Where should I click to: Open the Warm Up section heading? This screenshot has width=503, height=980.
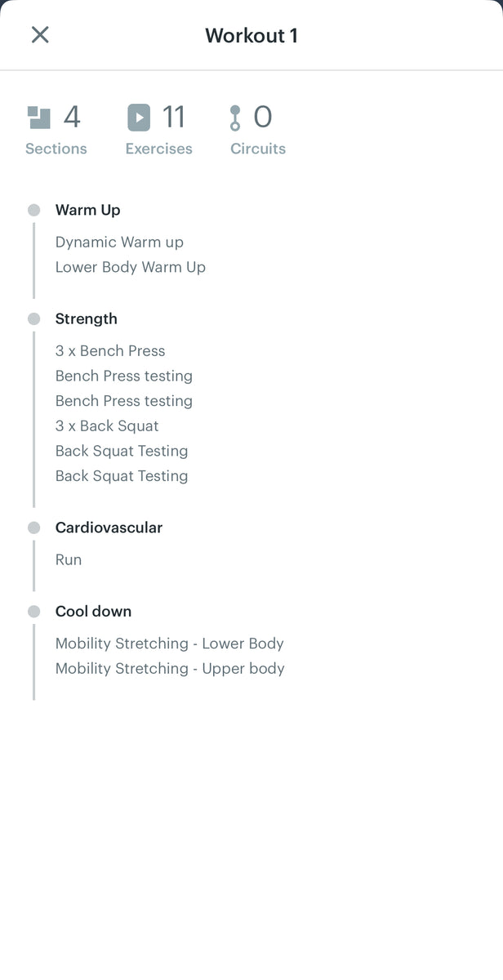(x=87, y=210)
